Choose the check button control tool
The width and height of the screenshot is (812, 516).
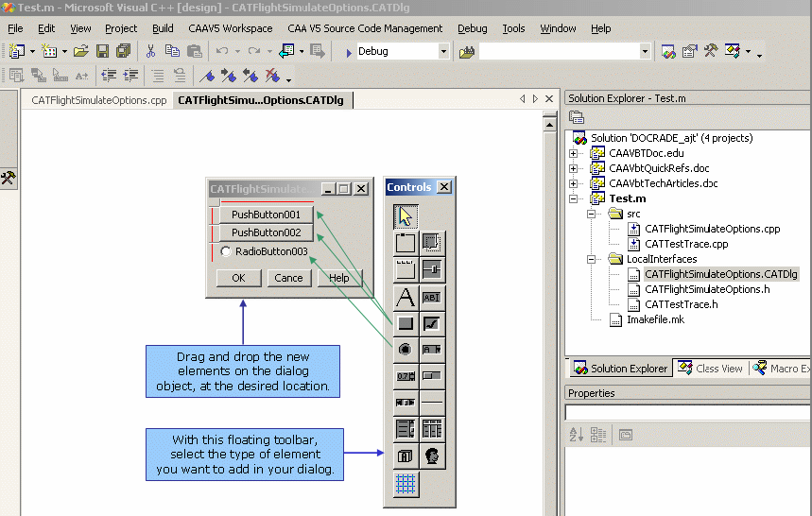[x=432, y=323]
